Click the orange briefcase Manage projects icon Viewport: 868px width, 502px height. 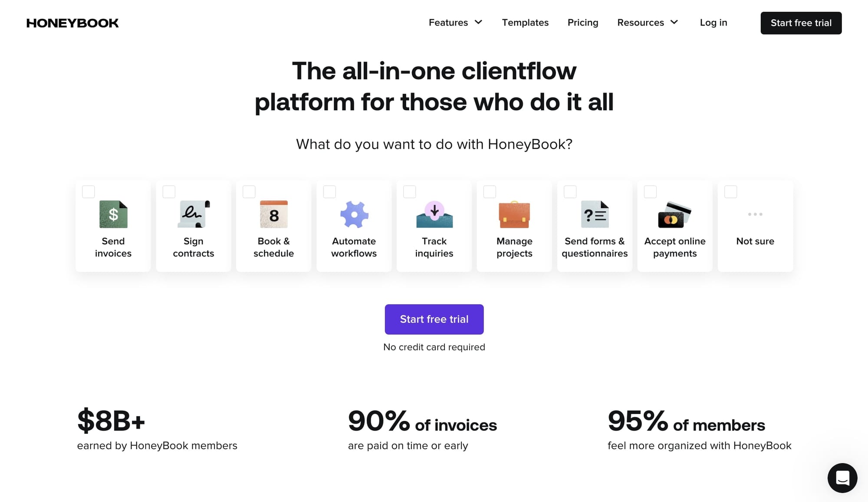click(514, 214)
